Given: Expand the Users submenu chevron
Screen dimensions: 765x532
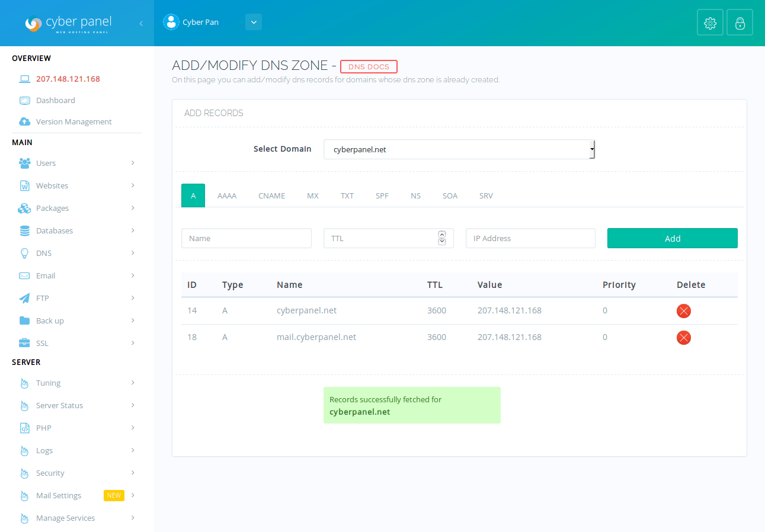Looking at the screenshot, I should coord(133,163).
